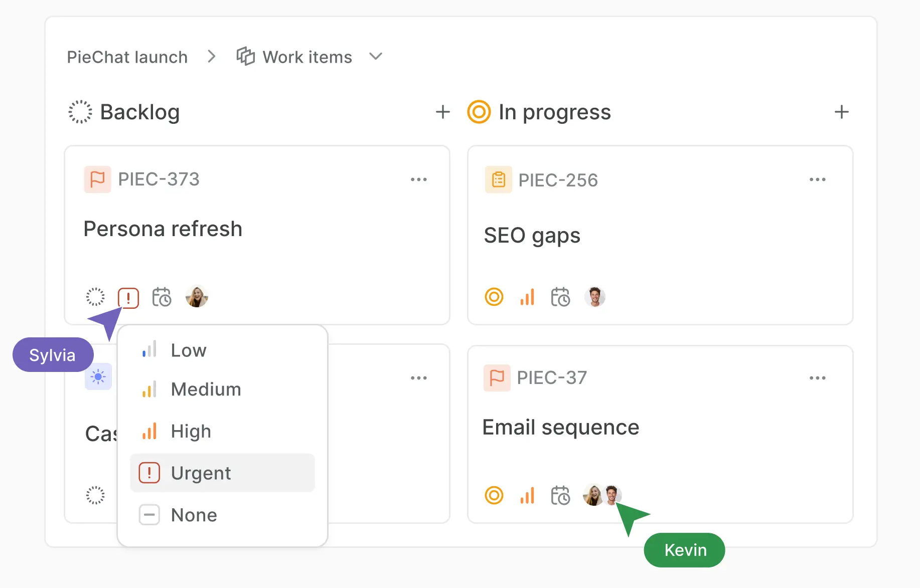Select Low priority from the menu
Image resolution: width=920 pixels, height=588 pixels.
188,350
